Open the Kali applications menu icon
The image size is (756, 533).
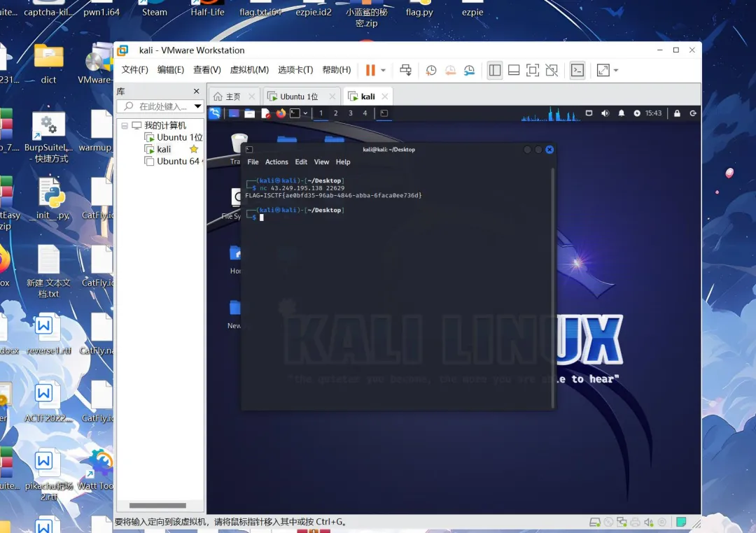point(215,113)
